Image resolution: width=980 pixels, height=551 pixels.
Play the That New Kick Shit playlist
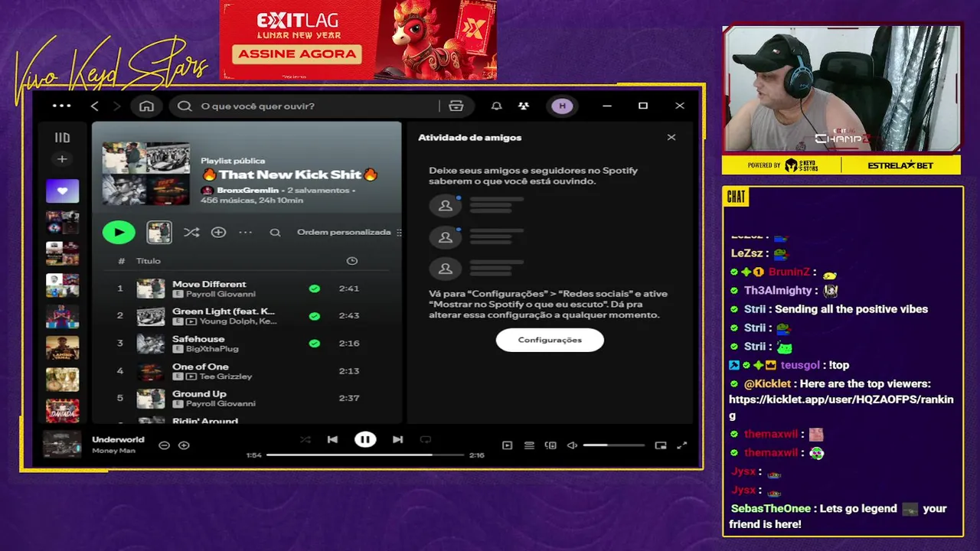click(119, 232)
